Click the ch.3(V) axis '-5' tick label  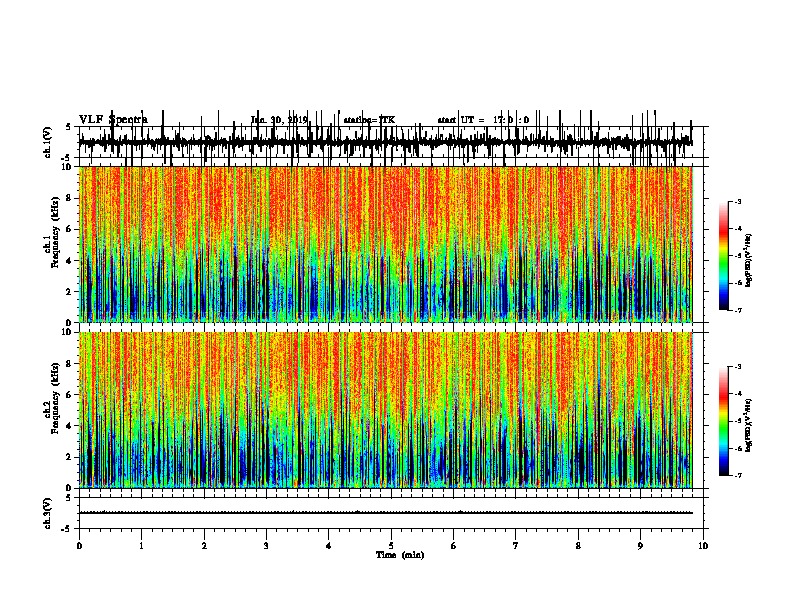67,529
